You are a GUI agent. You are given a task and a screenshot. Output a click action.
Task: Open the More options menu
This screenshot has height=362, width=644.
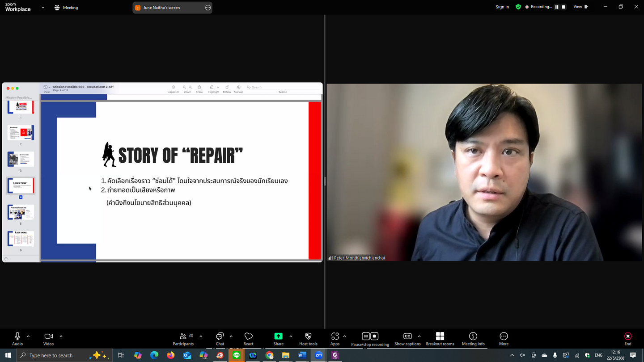(x=504, y=339)
